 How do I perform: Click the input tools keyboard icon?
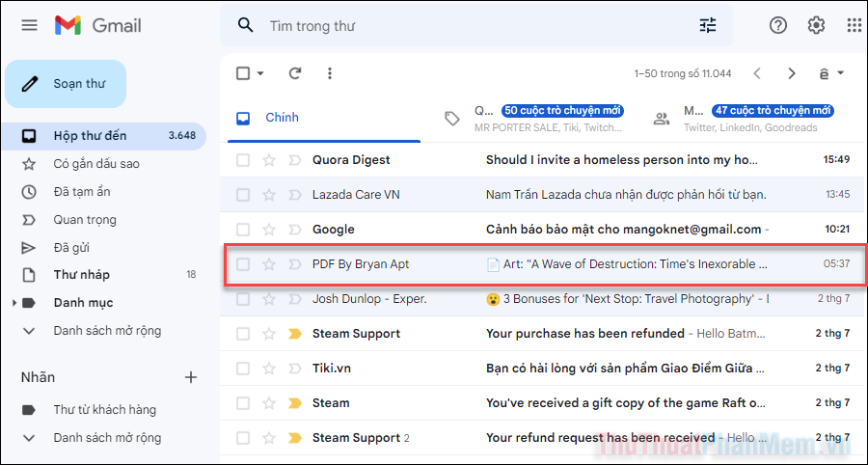(x=824, y=73)
